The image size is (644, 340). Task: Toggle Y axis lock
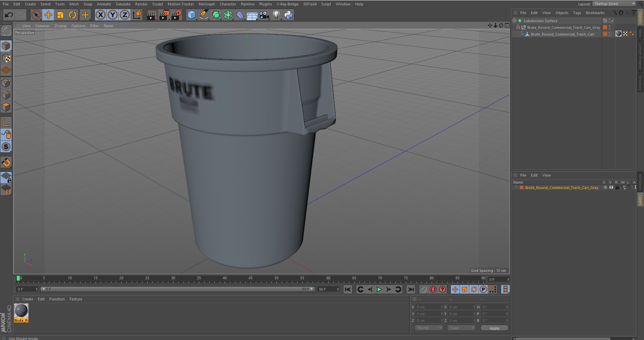113,15
